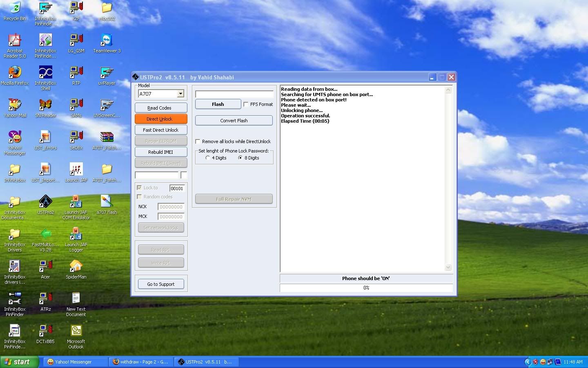Screen dimensions: 588x368
Task: Launch Microsoft Outlook desktop icon
Action: pyautogui.click(x=76, y=337)
